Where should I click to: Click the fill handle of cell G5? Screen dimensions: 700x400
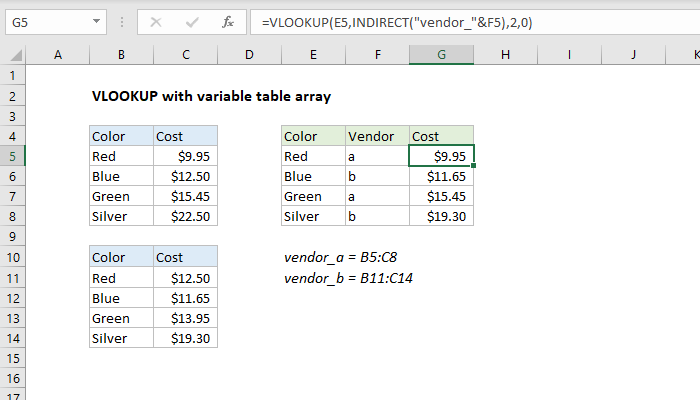[473, 166]
